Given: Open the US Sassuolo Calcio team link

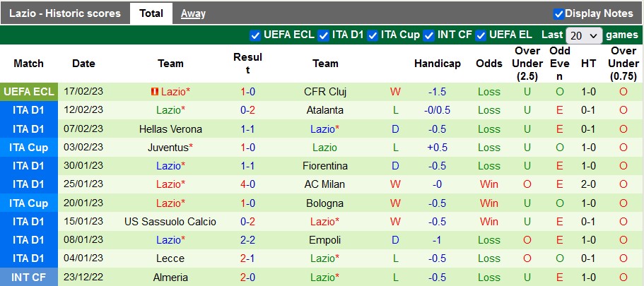Looking at the screenshot, I should [170, 222].
